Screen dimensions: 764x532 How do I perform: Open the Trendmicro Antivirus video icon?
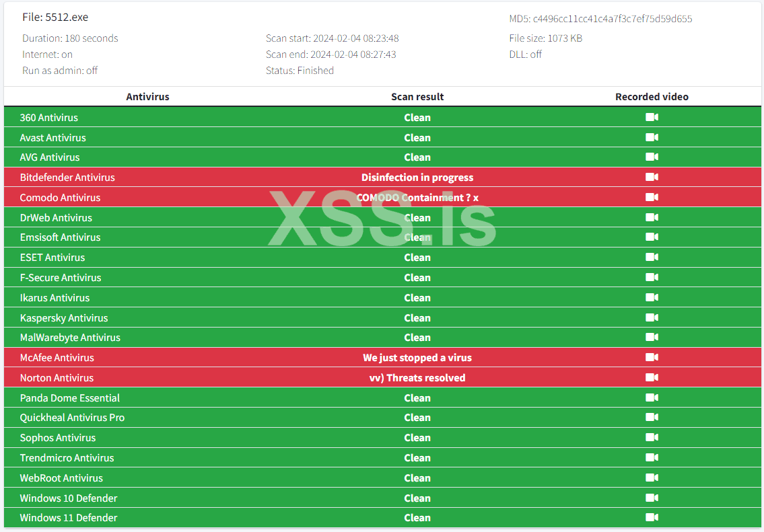(x=652, y=457)
